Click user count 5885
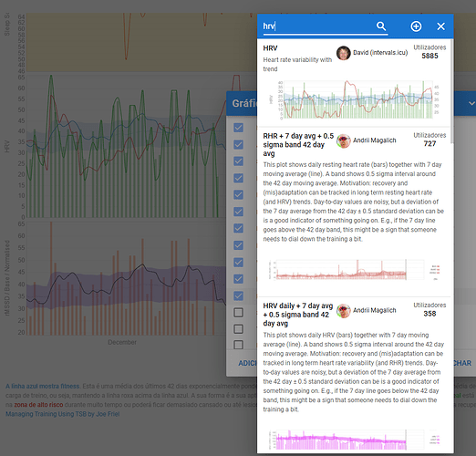The image size is (476, 456). click(429, 56)
